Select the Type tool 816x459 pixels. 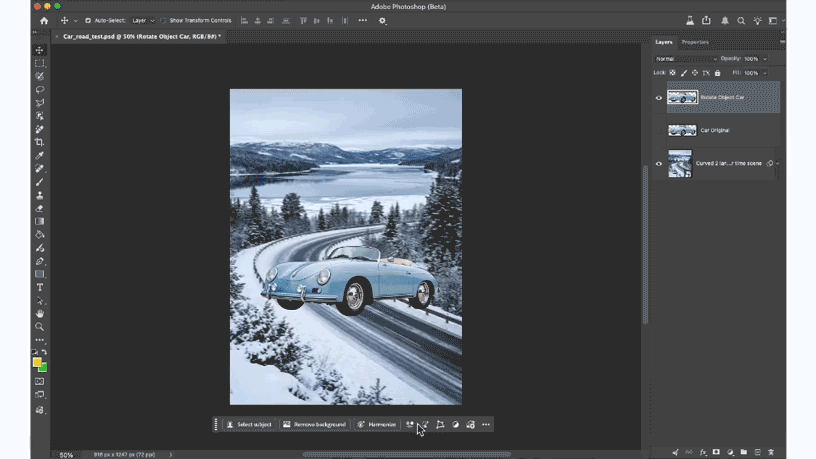[x=40, y=287]
